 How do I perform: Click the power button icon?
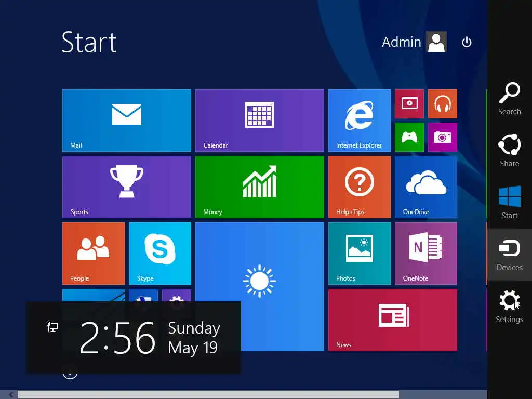tap(467, 42)
